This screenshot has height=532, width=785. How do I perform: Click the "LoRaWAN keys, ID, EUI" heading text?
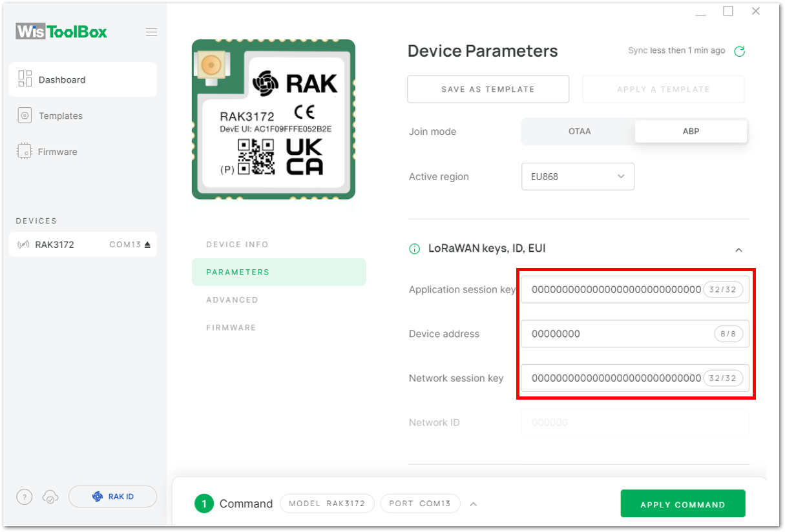click(488, 249)
